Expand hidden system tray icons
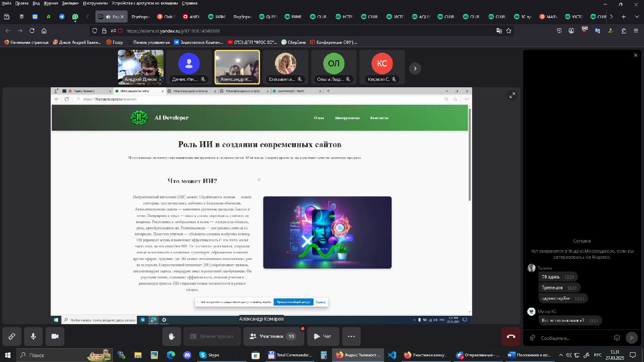The image size is (644, 362). [560, 355]
